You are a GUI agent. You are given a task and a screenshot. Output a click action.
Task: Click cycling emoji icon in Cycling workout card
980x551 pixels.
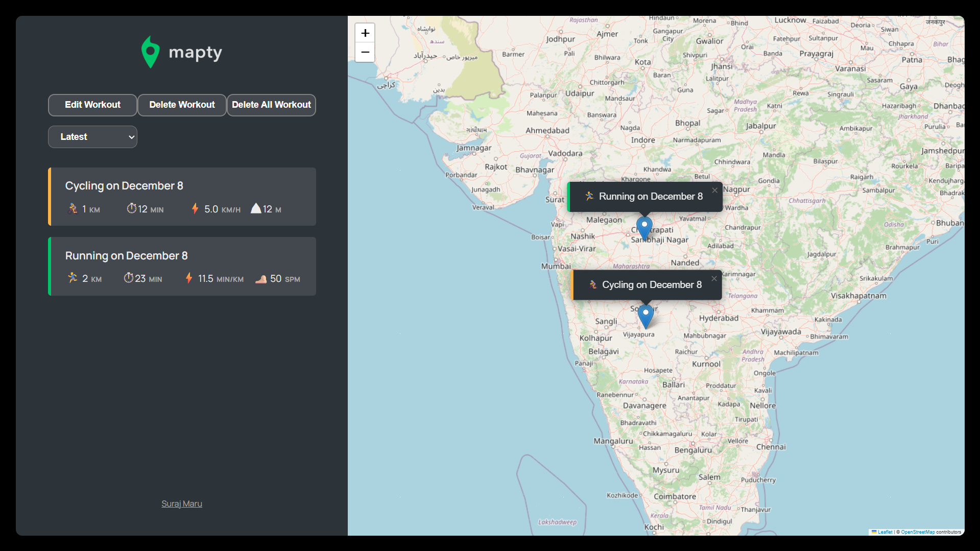[73, 209]
